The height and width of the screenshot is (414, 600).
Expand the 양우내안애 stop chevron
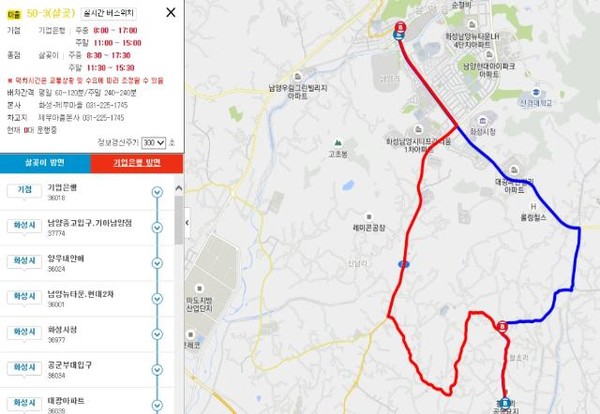tap(157, 263)
